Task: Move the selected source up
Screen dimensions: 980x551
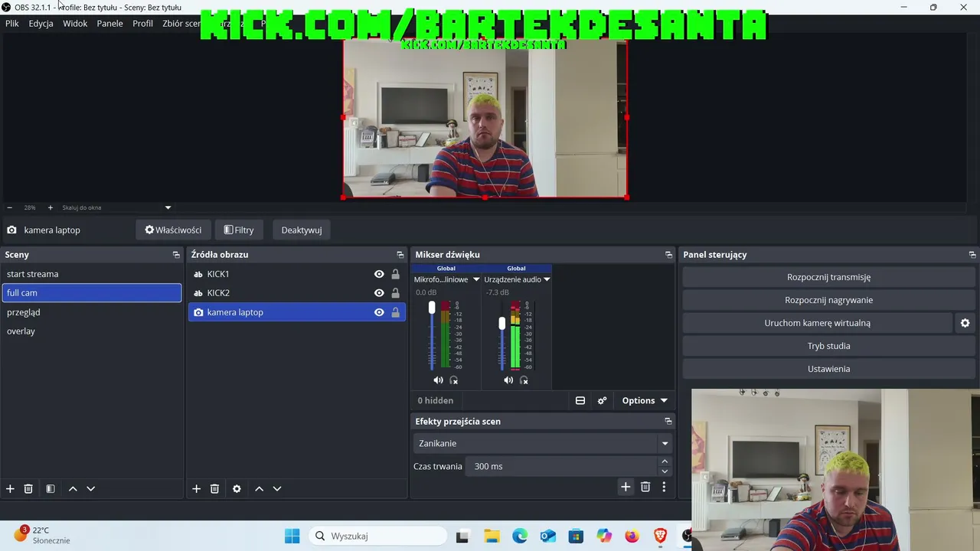Action: pyautogui.click(x=259, y=488)
